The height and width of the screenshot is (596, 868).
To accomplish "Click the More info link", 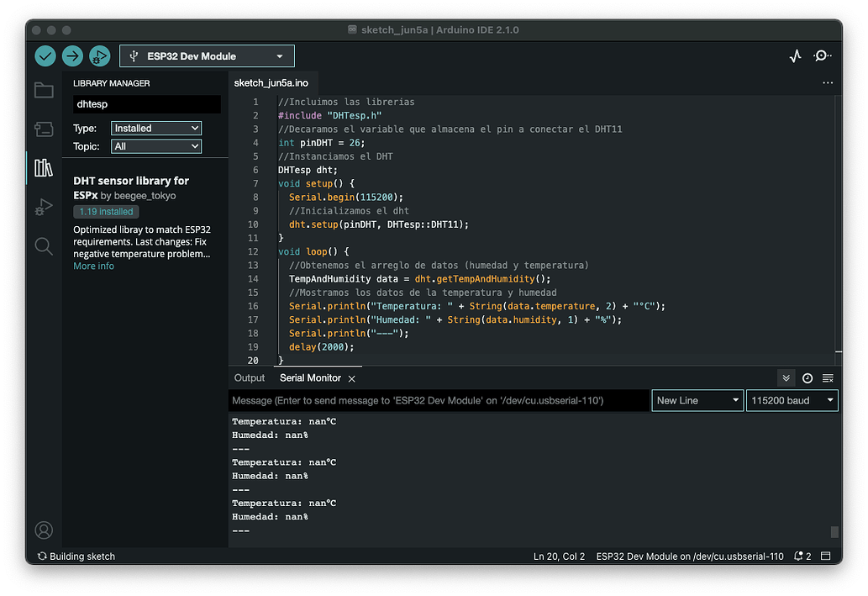I will (x=93, y=266).
